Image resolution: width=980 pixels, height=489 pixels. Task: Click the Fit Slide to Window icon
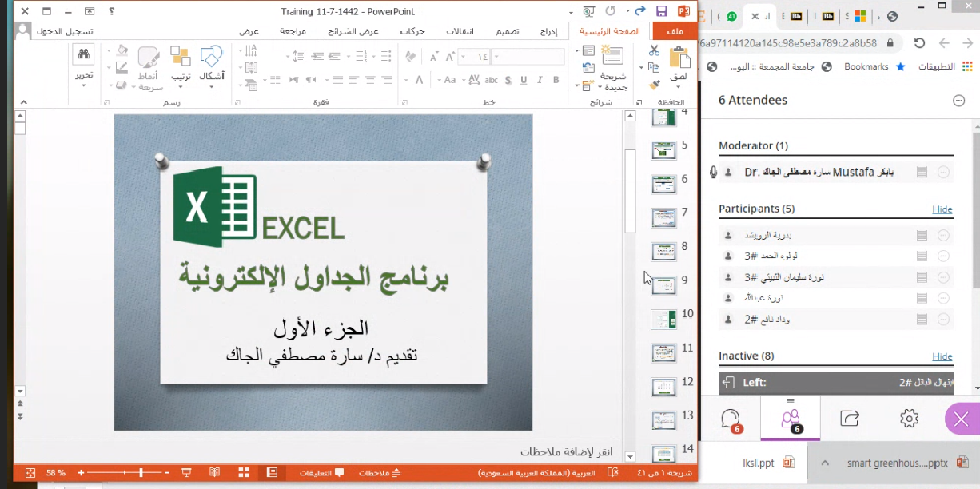30,472
